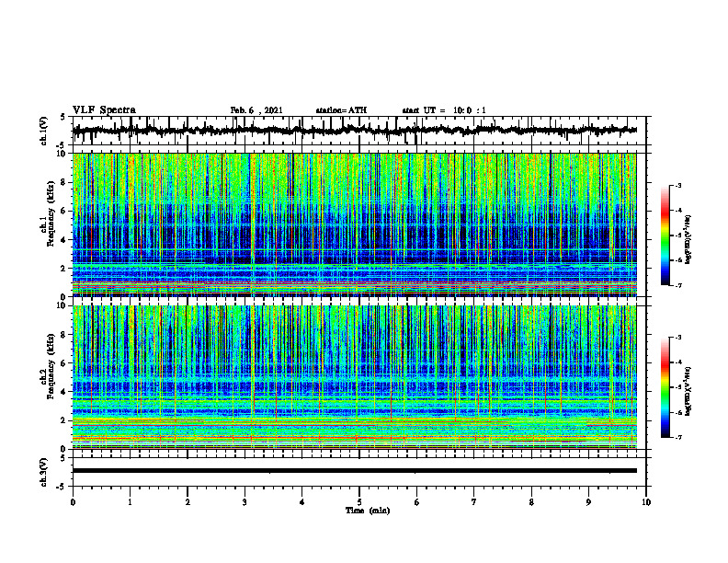Click the "4" kHz tick of ch.2 spectrogram
The image size is (728, 563).
[x=65, y=392]
